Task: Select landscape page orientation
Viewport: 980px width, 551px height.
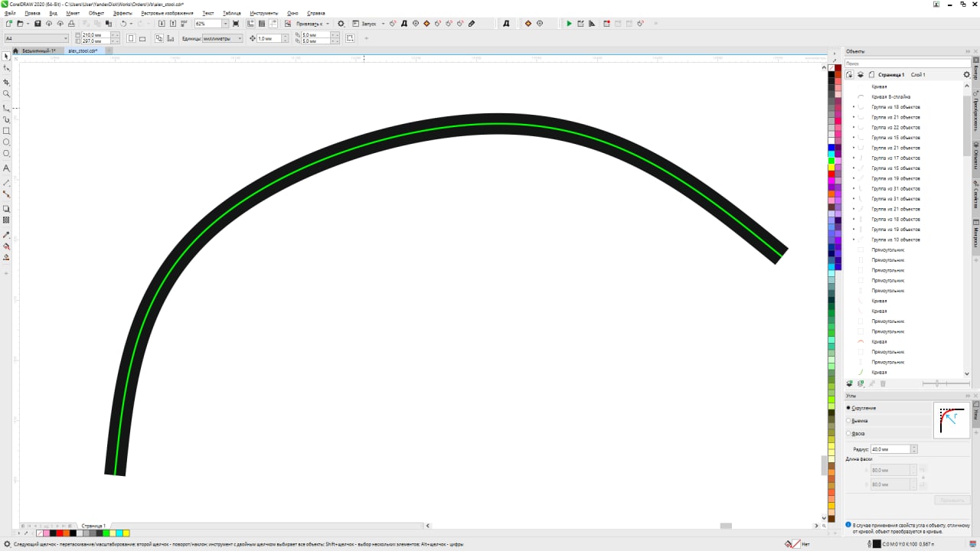Action: pos(142,38)
